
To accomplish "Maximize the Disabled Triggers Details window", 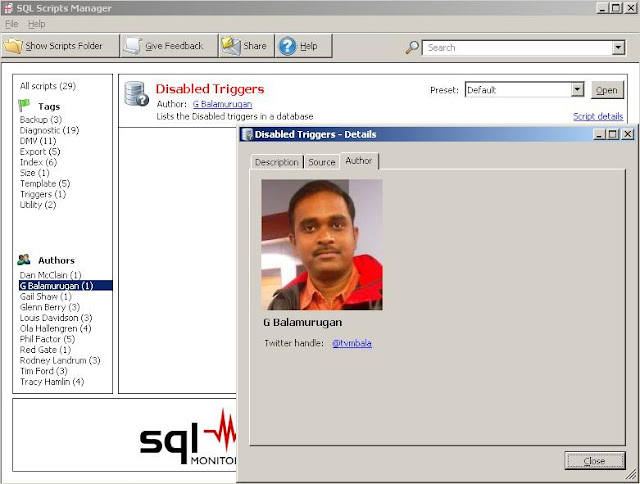I will (613, 134).
